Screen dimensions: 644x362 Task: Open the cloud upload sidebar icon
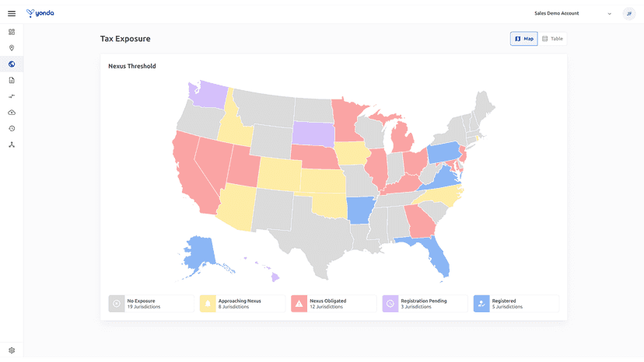click(x=12, y=113)
